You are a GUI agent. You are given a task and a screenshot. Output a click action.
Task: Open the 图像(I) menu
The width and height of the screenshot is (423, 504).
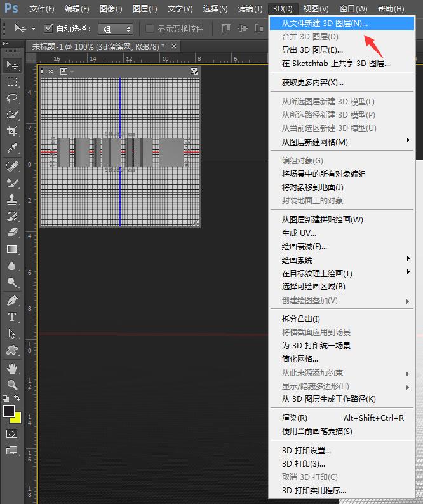[111, 9]
